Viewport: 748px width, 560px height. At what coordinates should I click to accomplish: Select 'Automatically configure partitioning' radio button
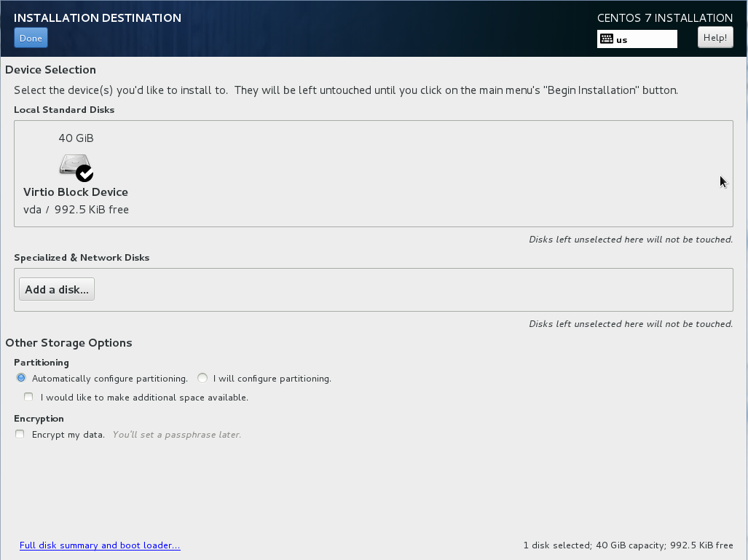(x=21, y=378)
